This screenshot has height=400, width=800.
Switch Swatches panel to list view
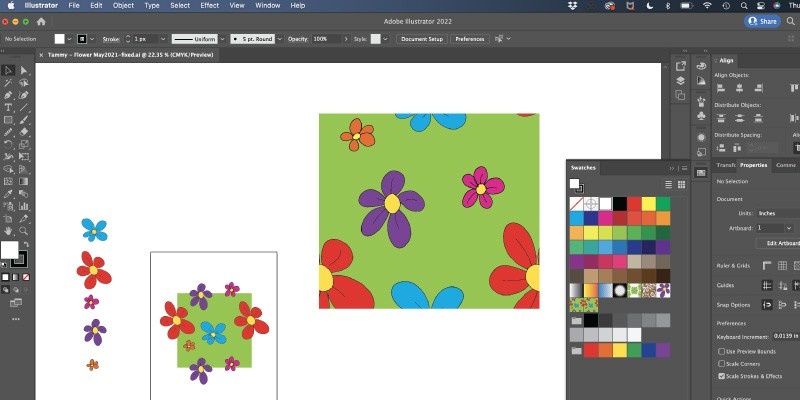[x=666, y=184]
